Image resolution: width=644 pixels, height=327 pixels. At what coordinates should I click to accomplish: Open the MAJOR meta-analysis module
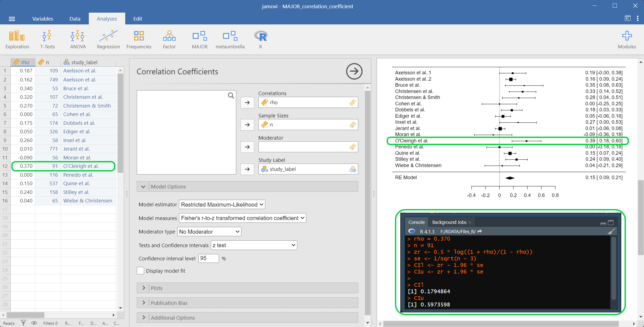tap(200, 40)
